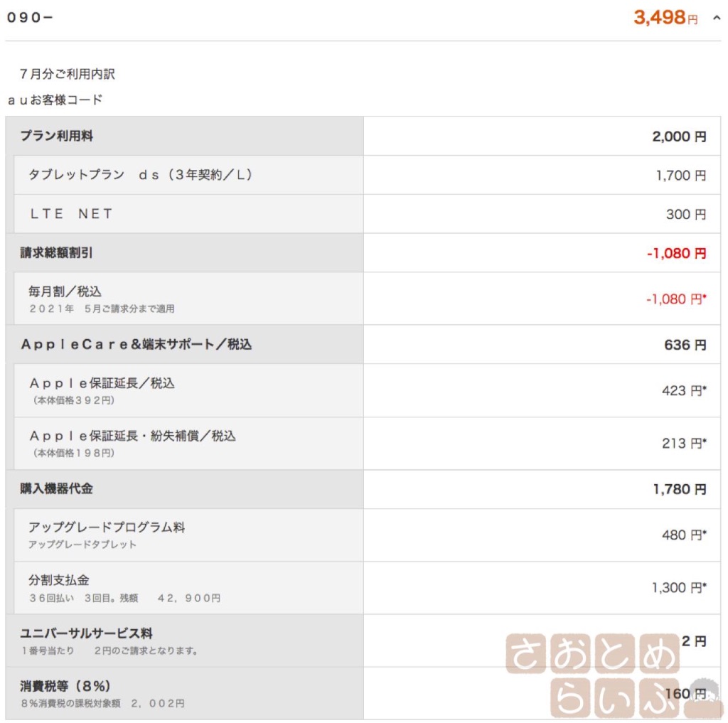Select the アップグレードプログラム料 row
728x723 pixels.
tap(188, 535)
